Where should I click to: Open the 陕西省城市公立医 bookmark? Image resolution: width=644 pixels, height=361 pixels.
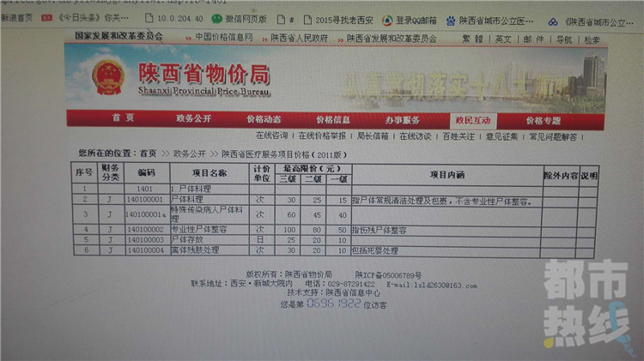click(497, 20)
